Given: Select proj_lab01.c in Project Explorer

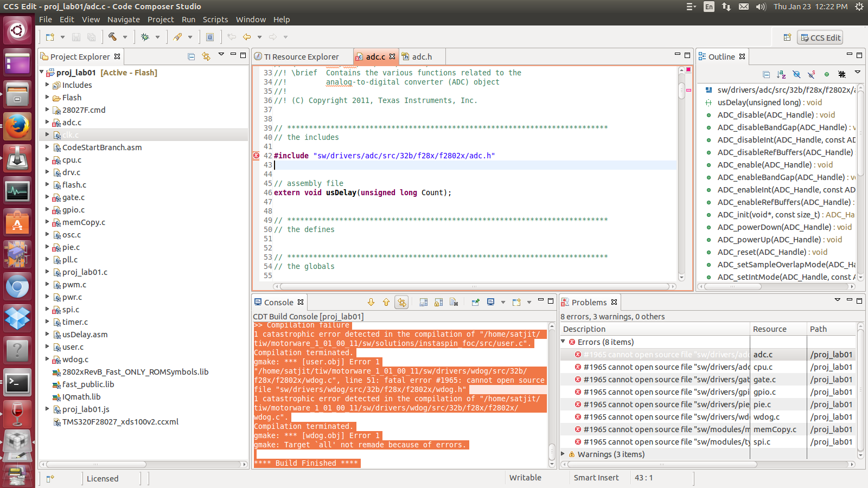Looking at the screenshot, I should pos(85,272).
